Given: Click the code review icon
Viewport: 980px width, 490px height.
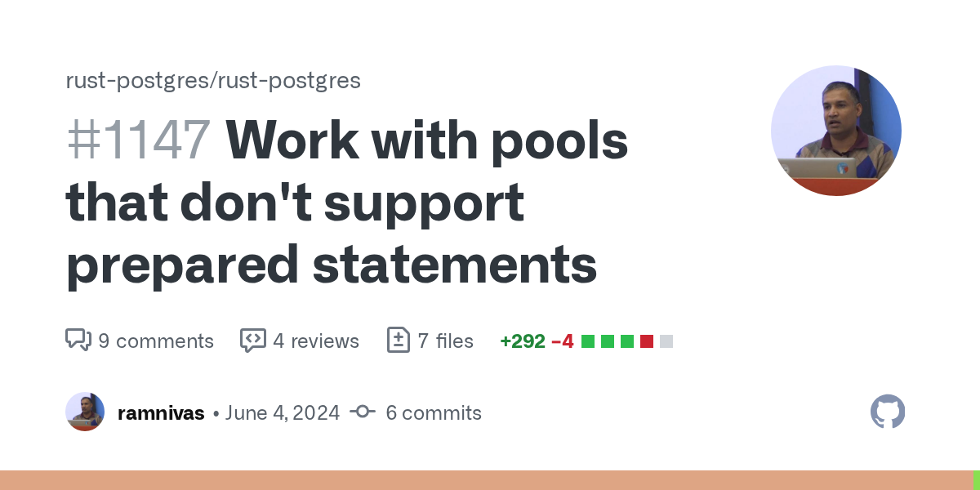Looking at the screenshot, I should 253,340.
